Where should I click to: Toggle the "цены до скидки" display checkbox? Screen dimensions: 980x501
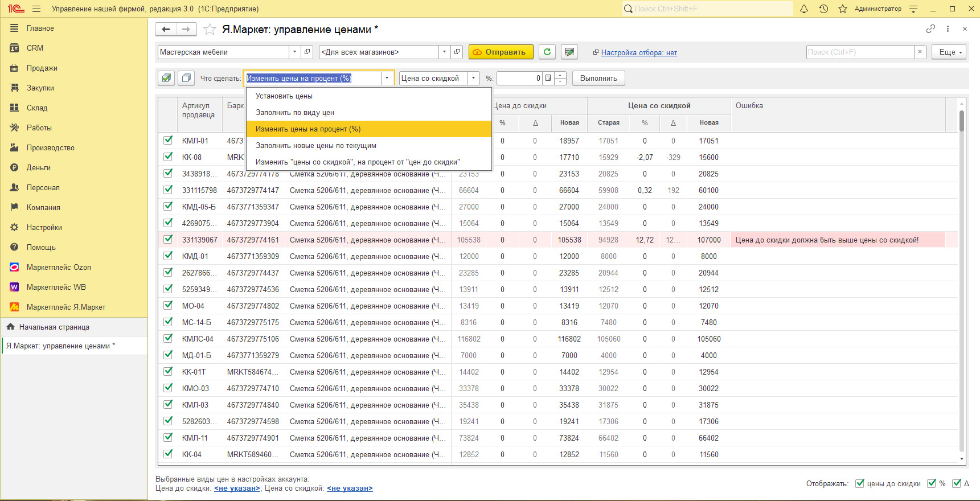tap(860, 483)
